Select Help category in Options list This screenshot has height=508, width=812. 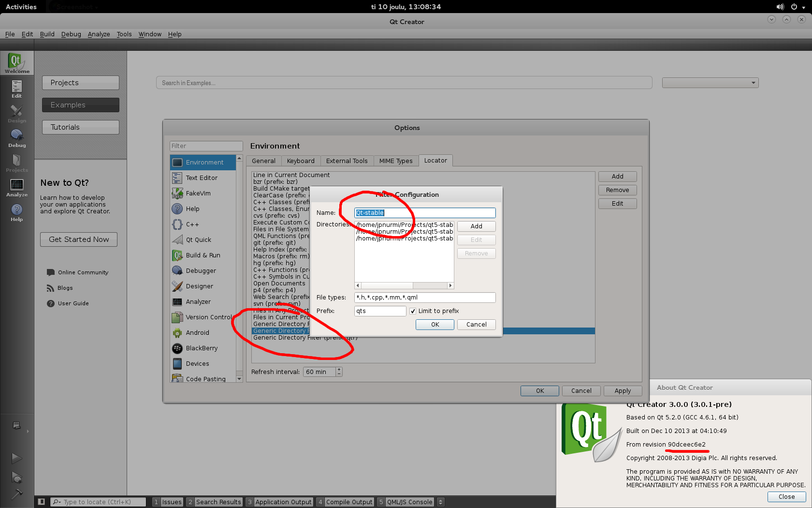202,209
